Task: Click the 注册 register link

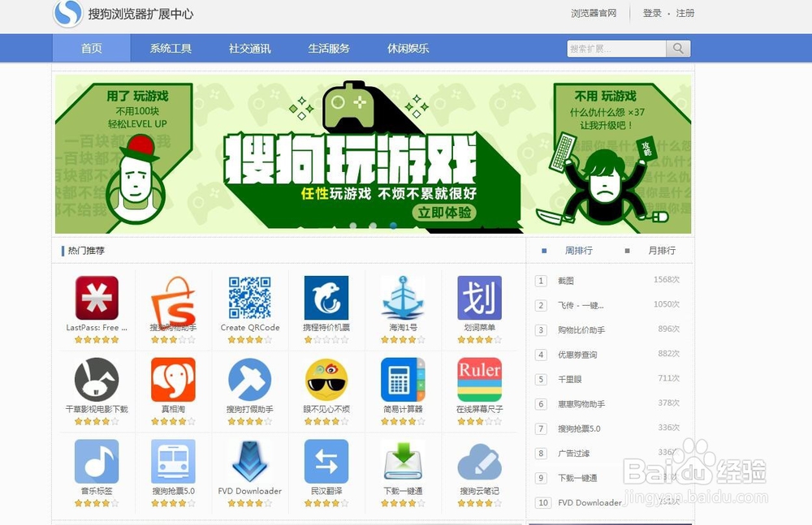Action: [685, 14]
